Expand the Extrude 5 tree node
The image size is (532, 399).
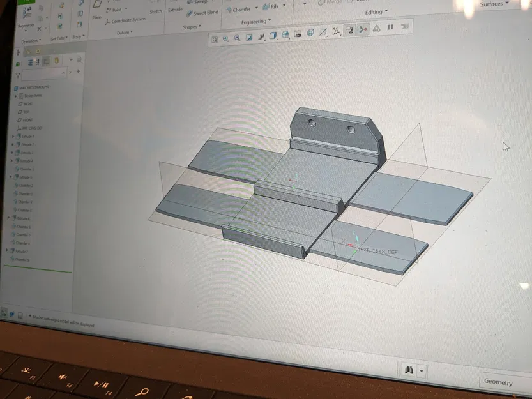(10, 177)
